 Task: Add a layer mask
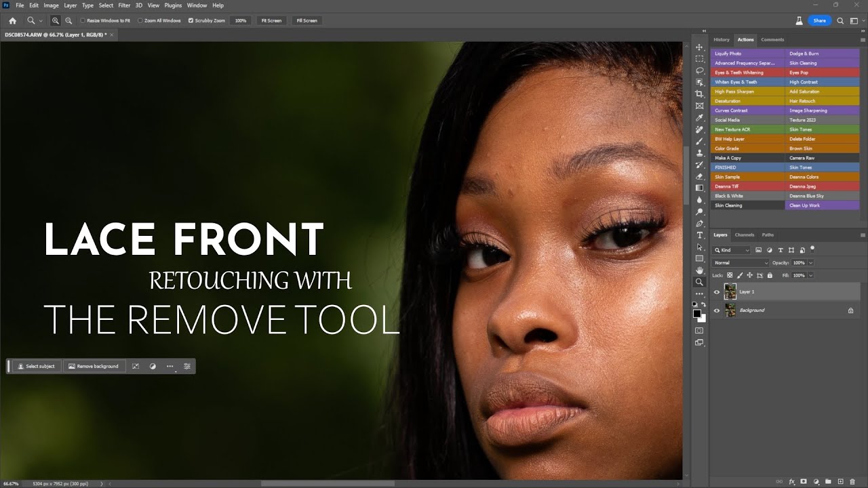coord(804,481)
